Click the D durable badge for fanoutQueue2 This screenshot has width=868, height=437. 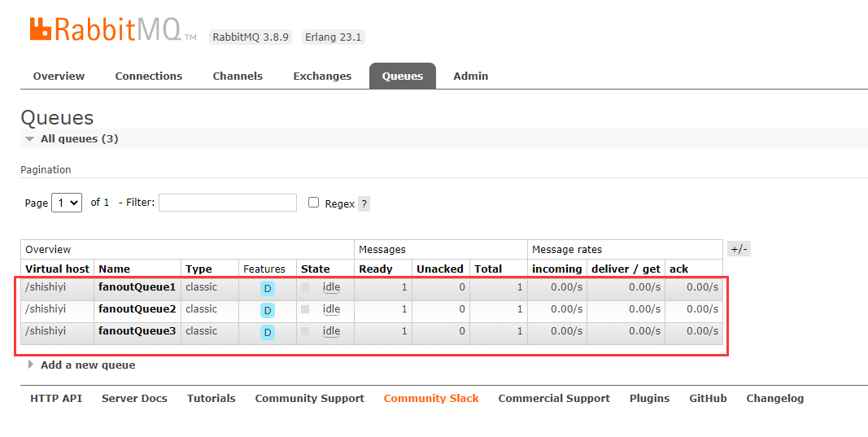click(268, 310)
